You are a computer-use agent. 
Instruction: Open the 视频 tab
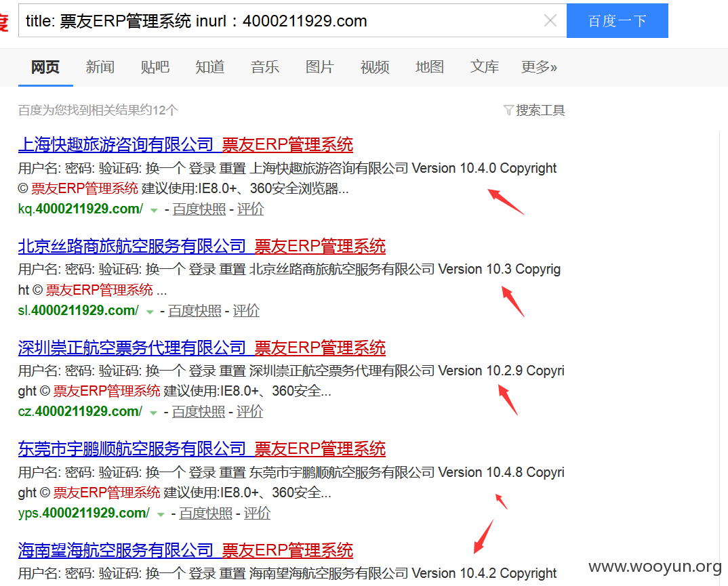click(375, 67)
